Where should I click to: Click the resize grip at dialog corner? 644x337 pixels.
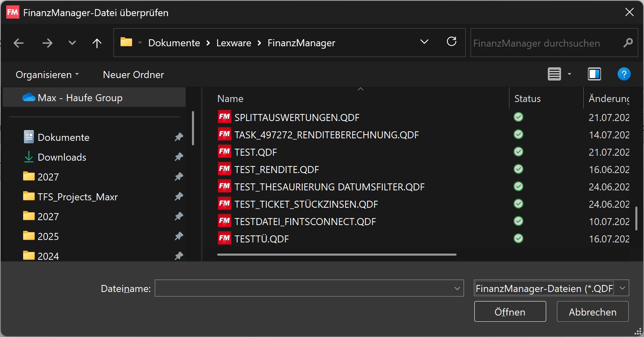click(x=638, y=331)
